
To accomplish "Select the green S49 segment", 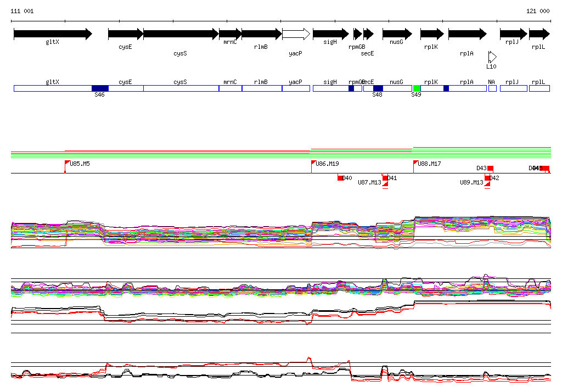I will coord(417,88).
